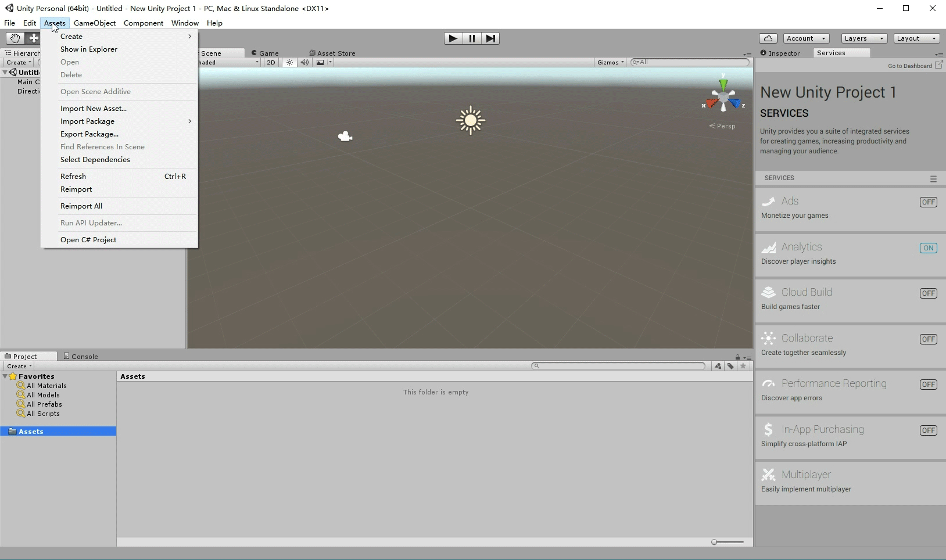Image resolution: width=946 pixels, height=560 pixels.
Task: Switch to the Game tab
Action: [x=265, y=53]
